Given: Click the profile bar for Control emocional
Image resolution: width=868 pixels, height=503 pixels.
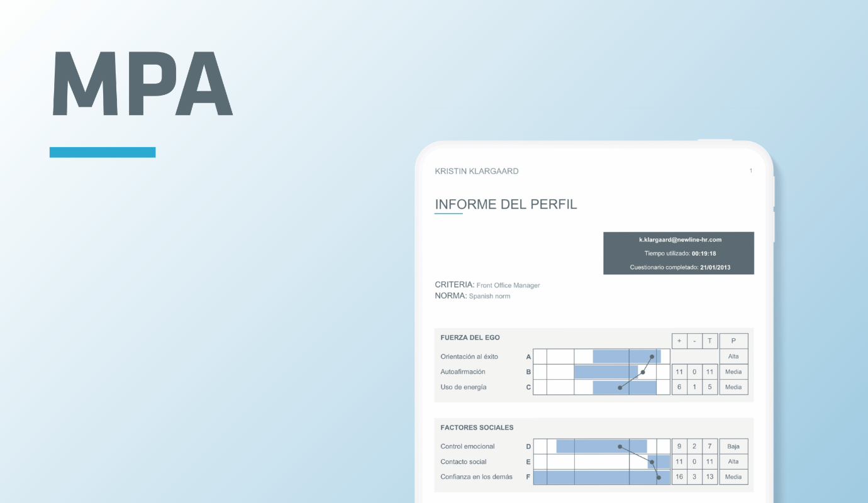Looking at the screenshot, I should [x=602, y=446].
